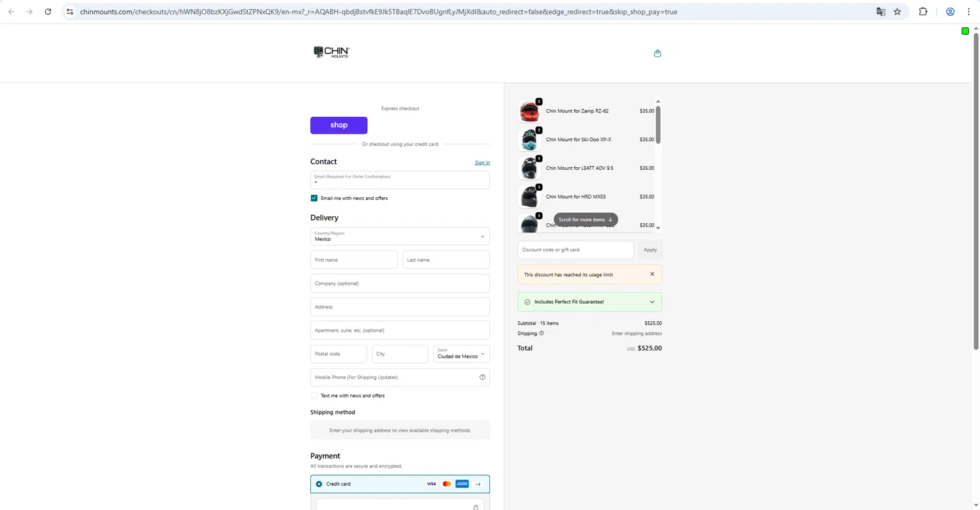The height and width of the screenshot is (510, 980).
Task: Click Scroll for more items pill
Action: [585, 219]
